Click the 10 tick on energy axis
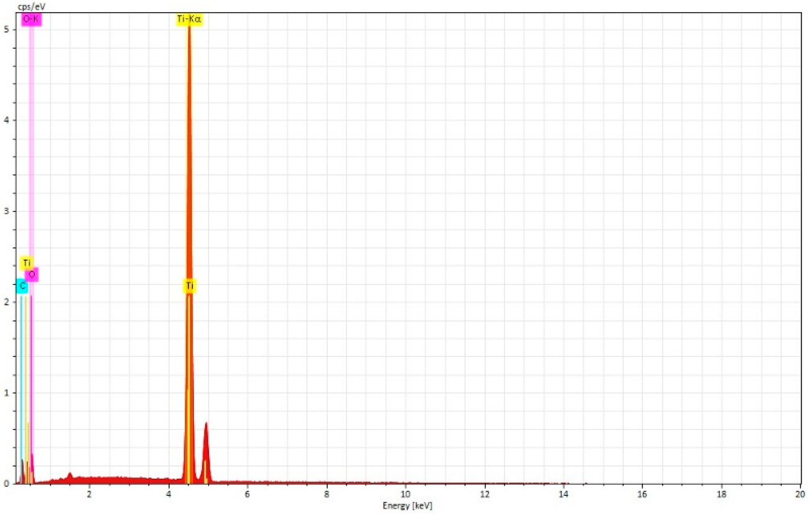This screenshot has width=812, height=514. coord(405,494)
